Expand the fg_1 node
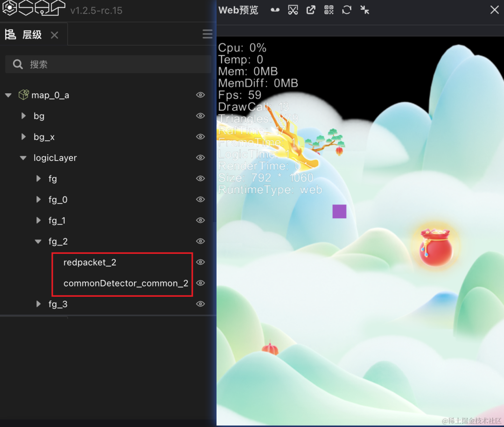This screenshot has height=427, width=504. [x=39, y=220]
